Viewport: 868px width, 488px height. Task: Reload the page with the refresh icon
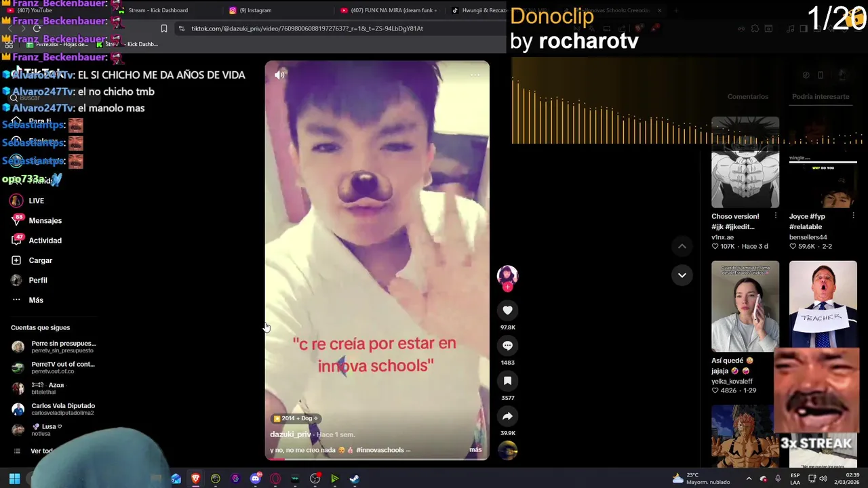(37, 28)
